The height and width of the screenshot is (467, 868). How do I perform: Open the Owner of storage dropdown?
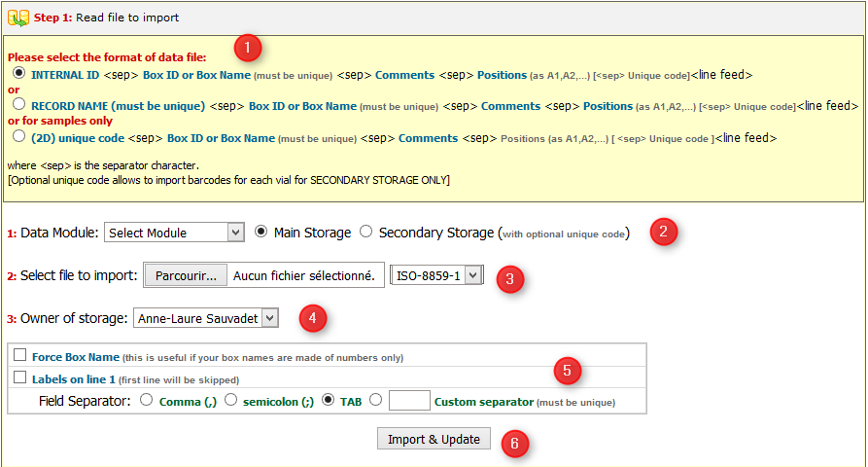[206, 318]
